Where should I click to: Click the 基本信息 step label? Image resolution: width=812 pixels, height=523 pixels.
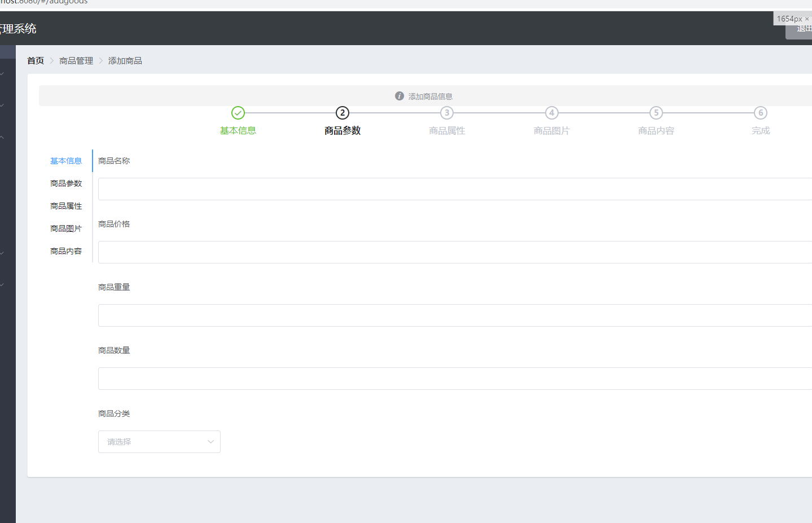point(238,130)
